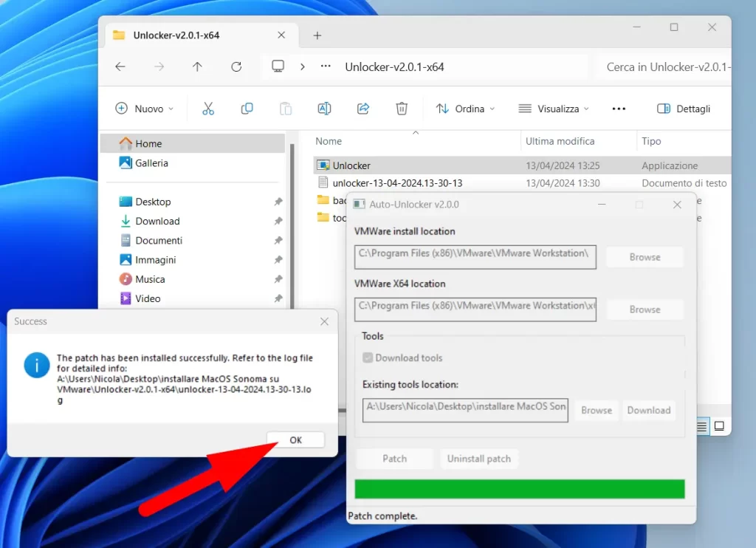
Task: Select the Unlocker application file
Action: 522,165
